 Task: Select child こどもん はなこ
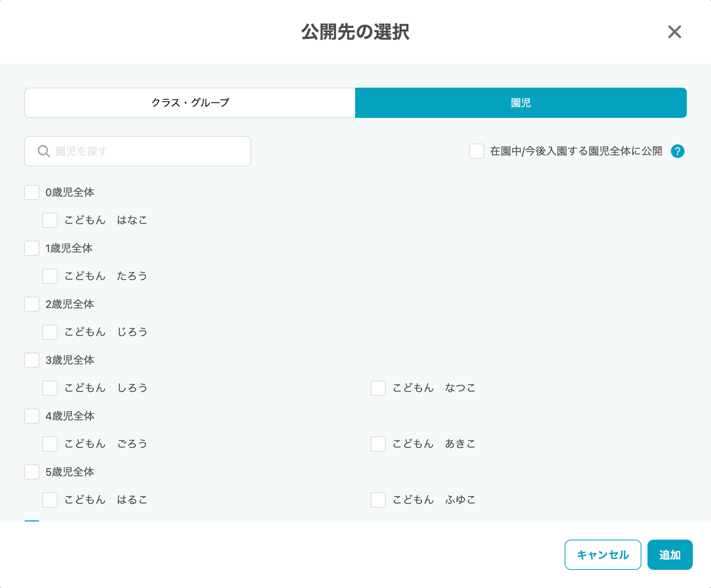tap(50, 220)
